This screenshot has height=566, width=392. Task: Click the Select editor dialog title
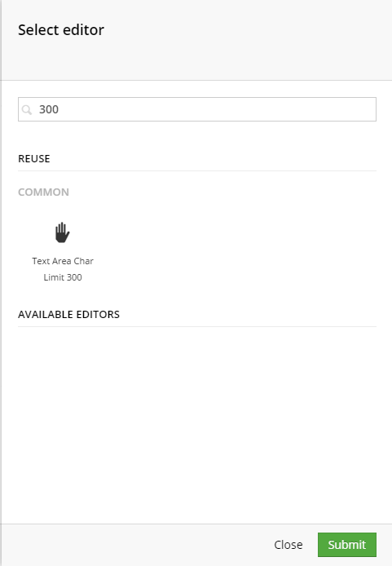(61, 30)
